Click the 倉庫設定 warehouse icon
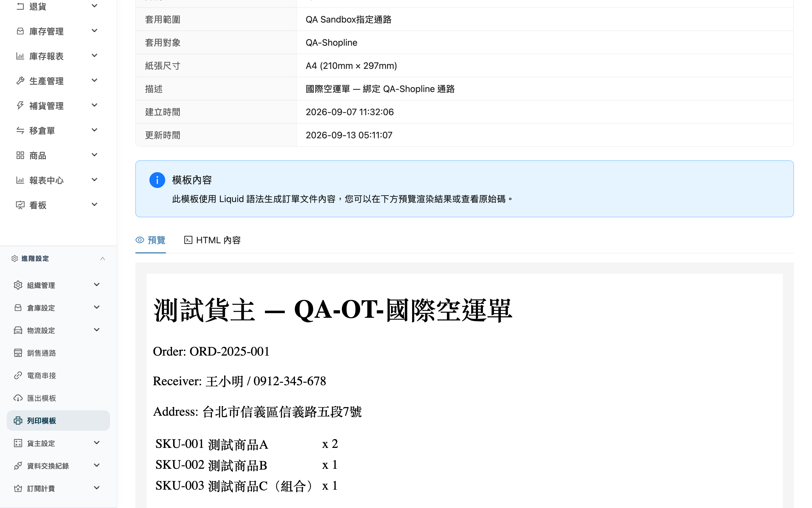Viewport: 812px width, 508px height. pos(18,307)
